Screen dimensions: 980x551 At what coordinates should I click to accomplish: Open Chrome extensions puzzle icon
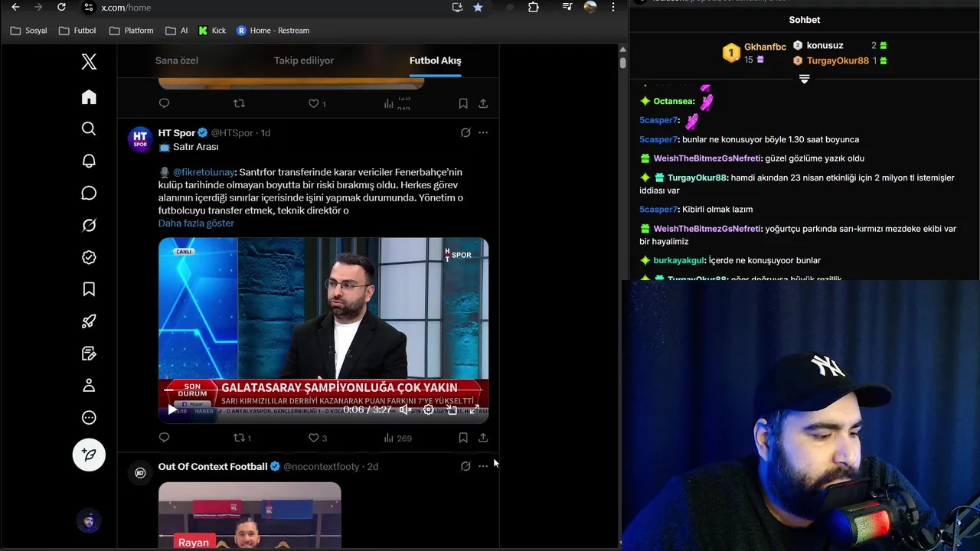(x=534, y=7)
